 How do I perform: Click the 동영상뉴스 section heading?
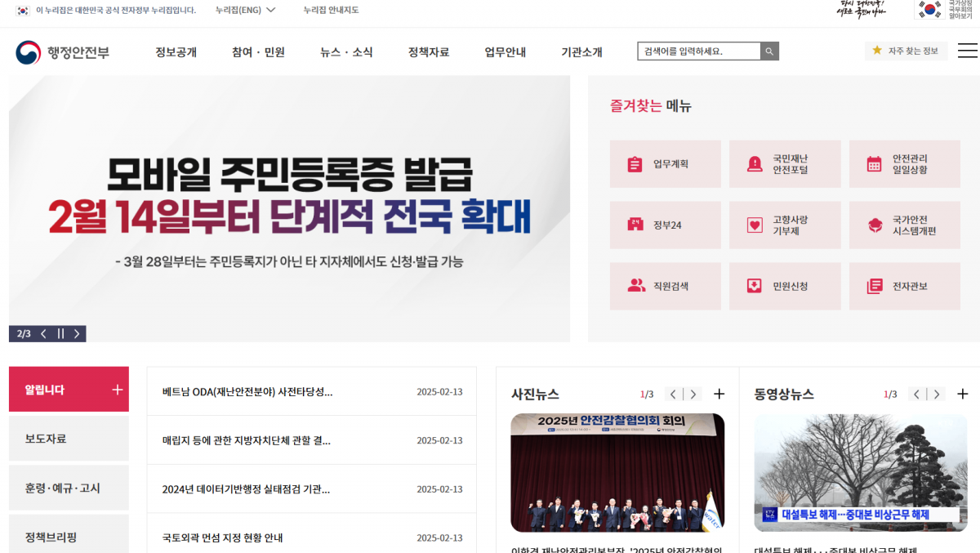click(784, 394)
